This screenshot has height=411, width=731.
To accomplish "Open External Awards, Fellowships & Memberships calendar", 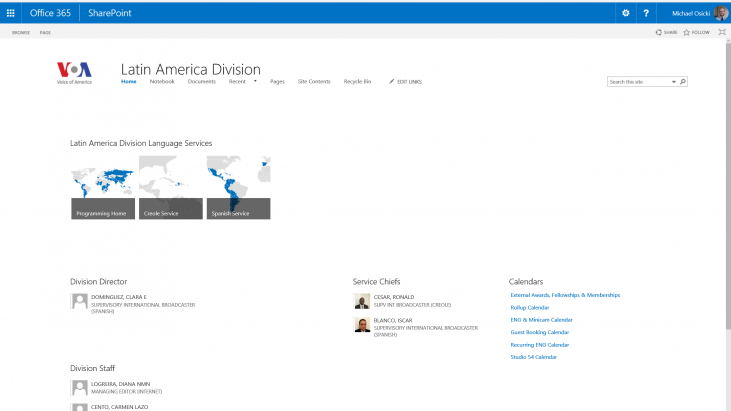I will pyautogui.click(x=565, y=295).
